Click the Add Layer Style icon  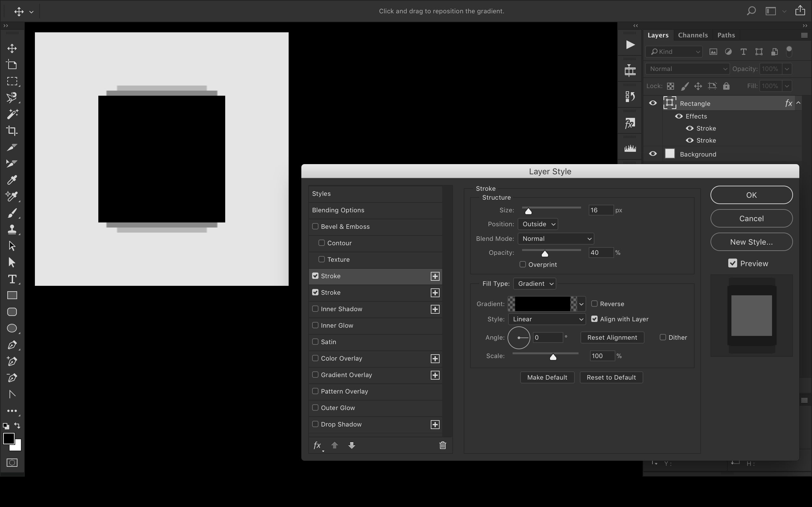click(x=318, y=445)
